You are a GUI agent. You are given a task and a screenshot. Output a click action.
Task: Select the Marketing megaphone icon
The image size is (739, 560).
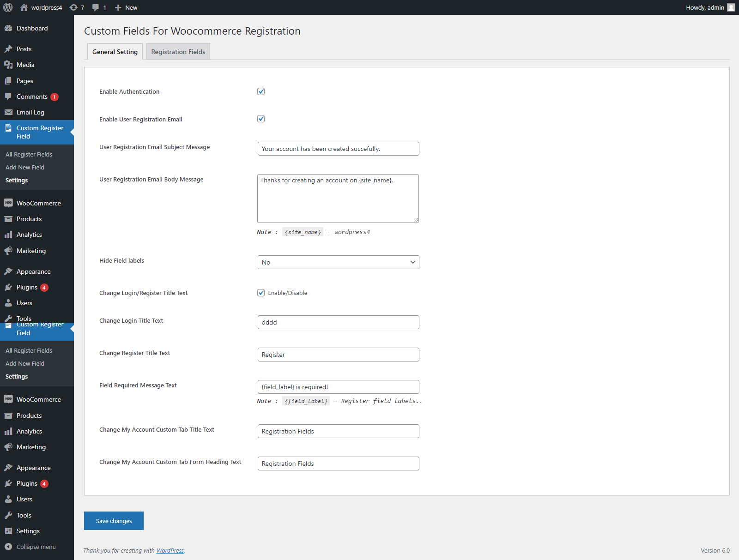click(x=9, y=251)
